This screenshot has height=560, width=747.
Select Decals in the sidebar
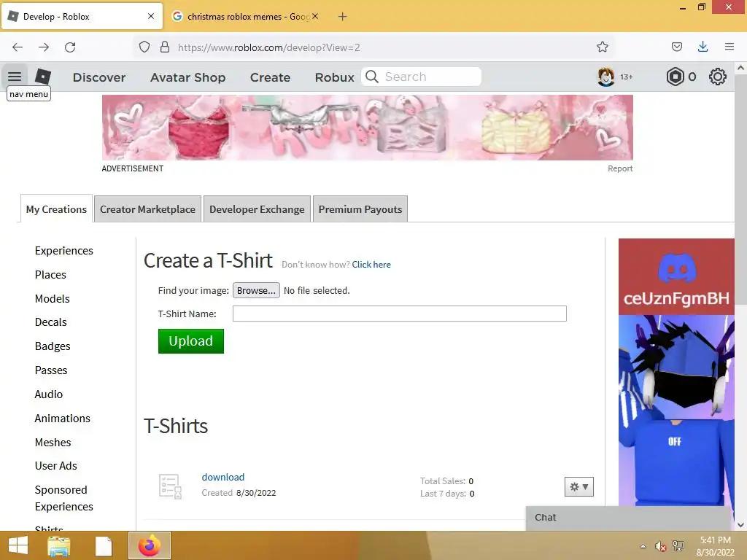coord(51,322)
